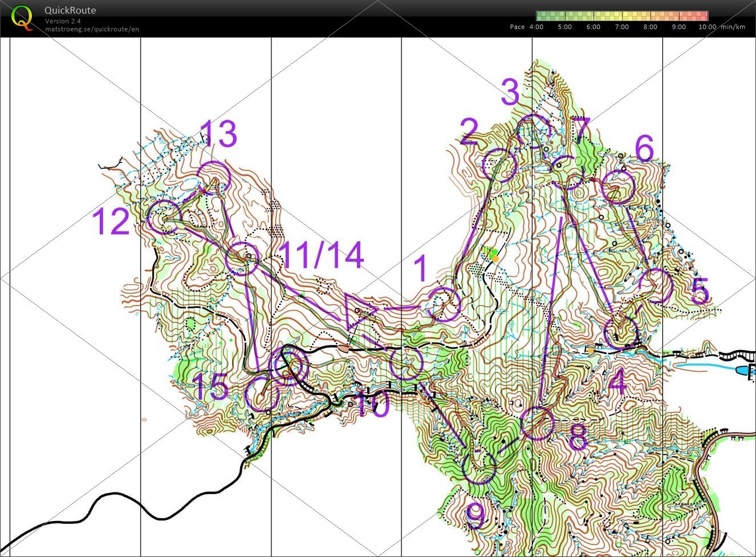Click control circle 9

click(479, 467)
